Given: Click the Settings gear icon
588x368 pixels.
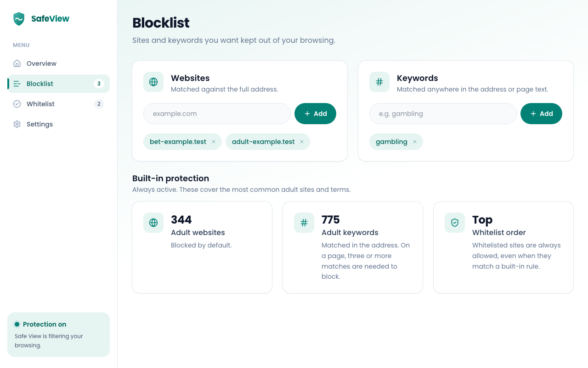Looking at the screenshot, I should [x=17, y=124].
